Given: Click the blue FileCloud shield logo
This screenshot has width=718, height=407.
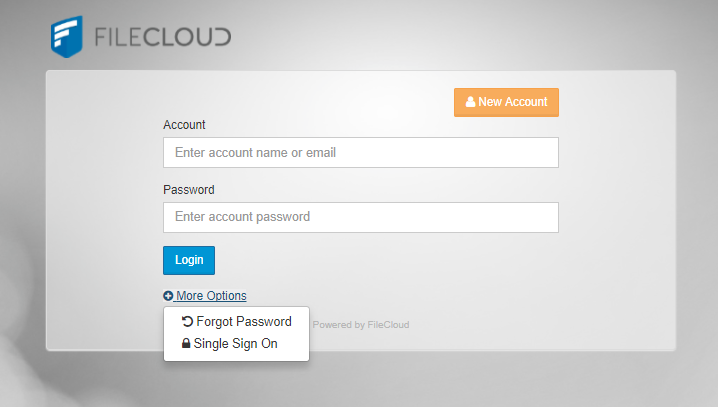Looking at the screenshot, I should coord(67,37).
